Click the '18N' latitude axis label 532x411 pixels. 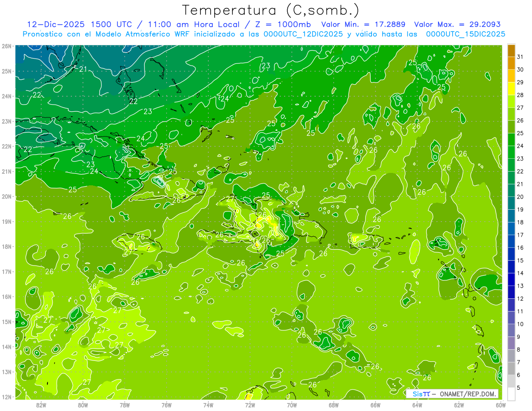click(7, 247)
